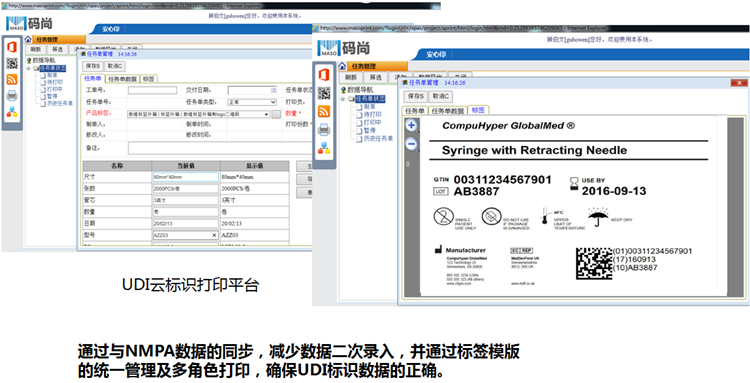The image size is (750, 383).
Task: Switch to the 任务单数据 tab in the task form window
Action: [122, 79]
